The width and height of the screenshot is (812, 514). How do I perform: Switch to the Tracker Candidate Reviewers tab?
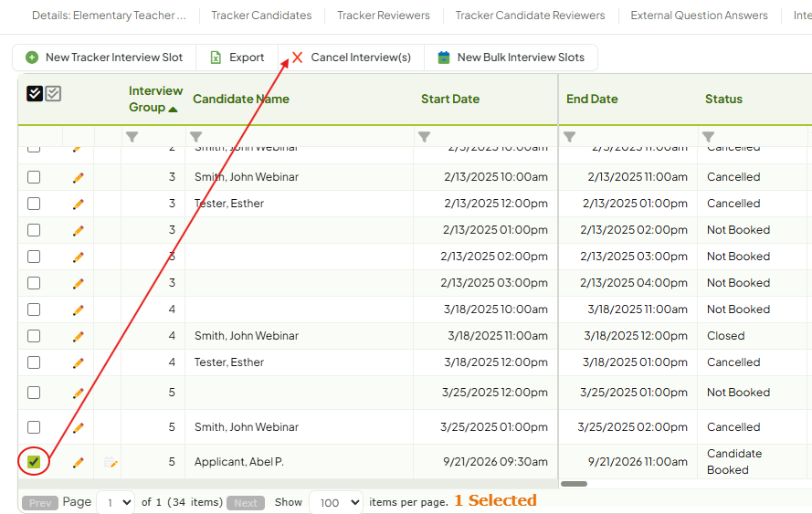[x=531, y=16]
